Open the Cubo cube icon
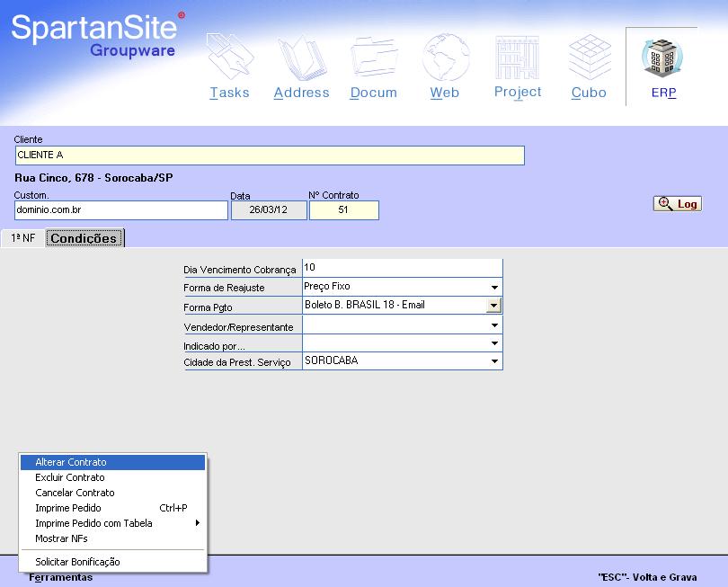 pos(590,58)
